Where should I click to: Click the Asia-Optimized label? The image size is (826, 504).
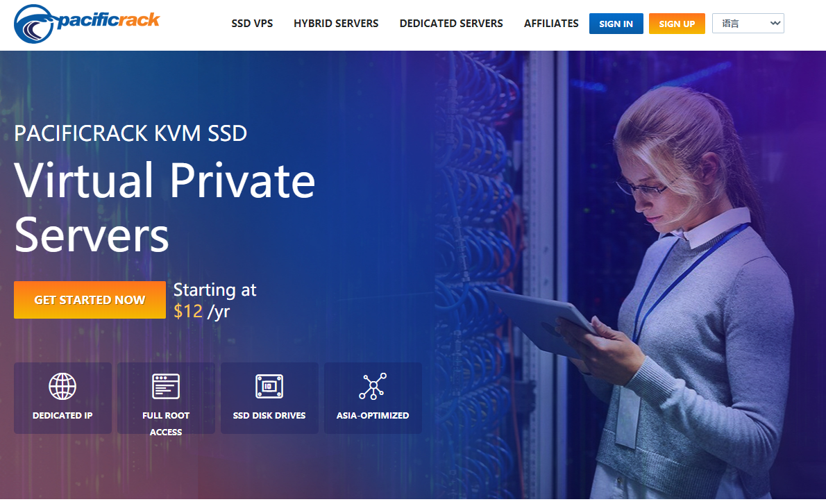(373, 416)
